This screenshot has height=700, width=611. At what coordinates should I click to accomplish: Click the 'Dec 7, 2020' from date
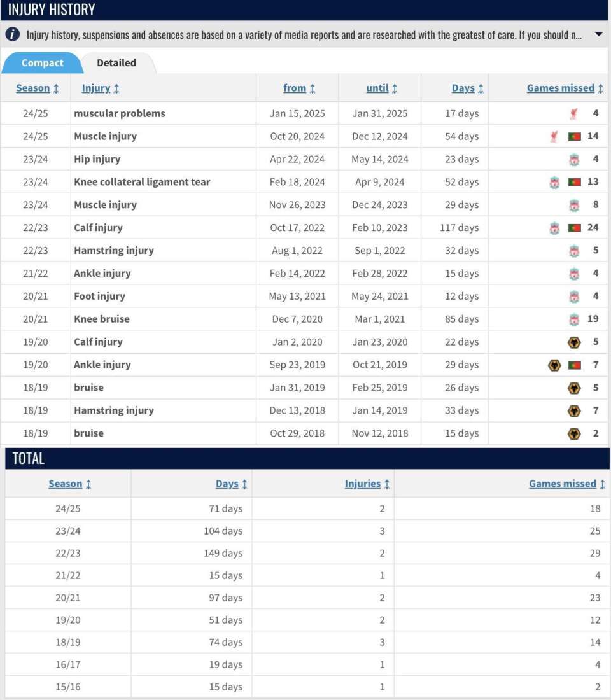[297, 319]
